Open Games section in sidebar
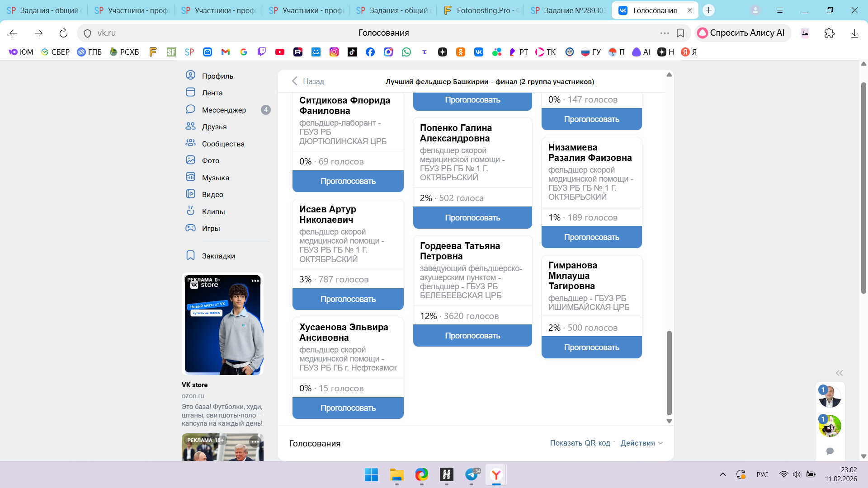The width and height of the screenshot is (868, 488). click(211, 228)
